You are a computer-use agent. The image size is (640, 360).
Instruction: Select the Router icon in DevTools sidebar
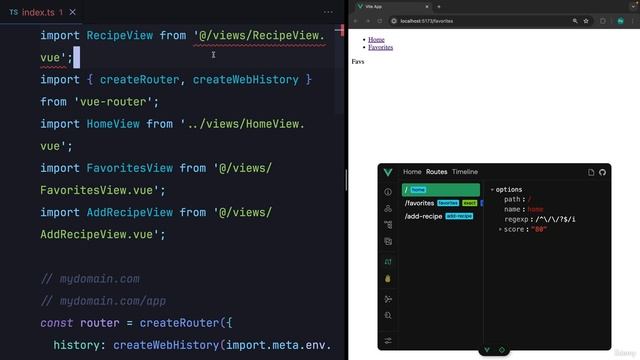[x=388, y=262]
